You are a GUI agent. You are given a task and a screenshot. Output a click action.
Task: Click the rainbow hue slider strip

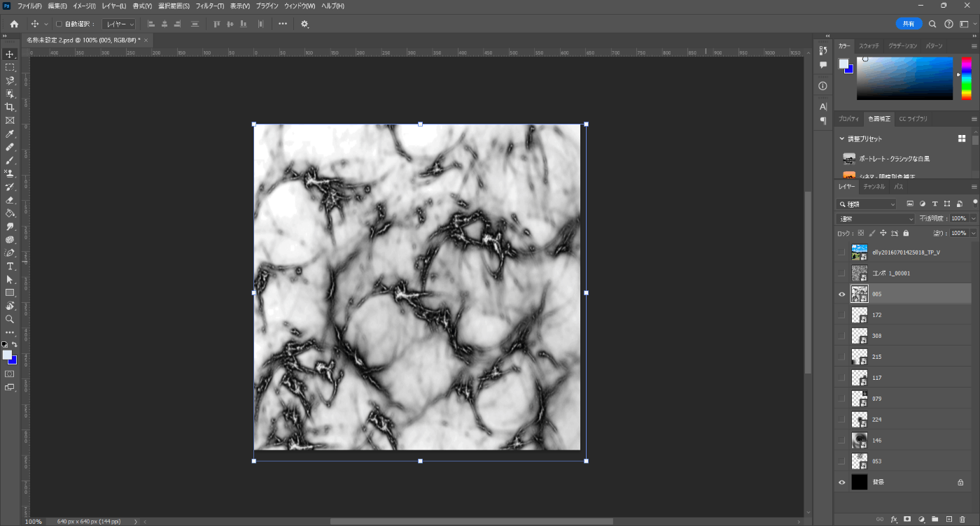click(966, 78)
